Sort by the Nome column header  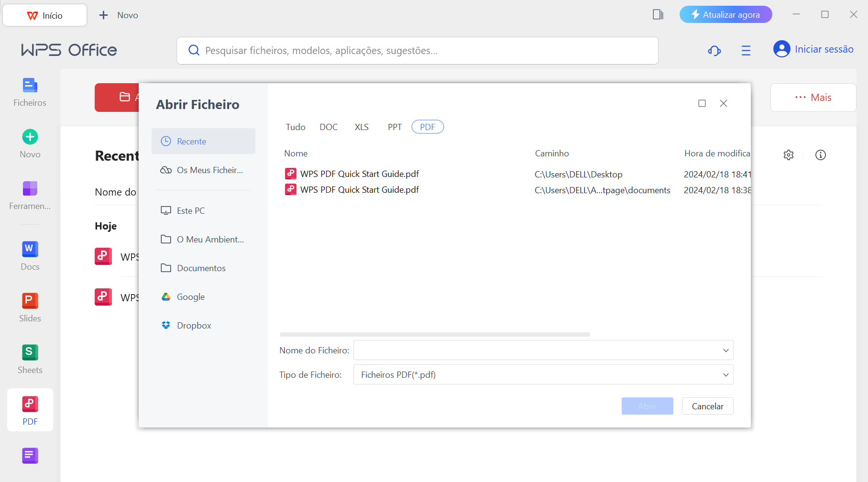[296, 153]
